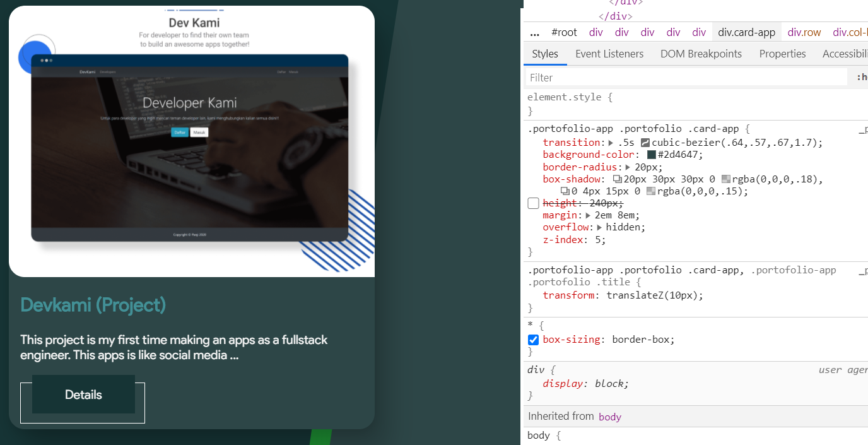This screenshot has width=868, height=445.
Task: Open the rgba(0,0,0,.18) color swatch
Action: pos(725,180)
